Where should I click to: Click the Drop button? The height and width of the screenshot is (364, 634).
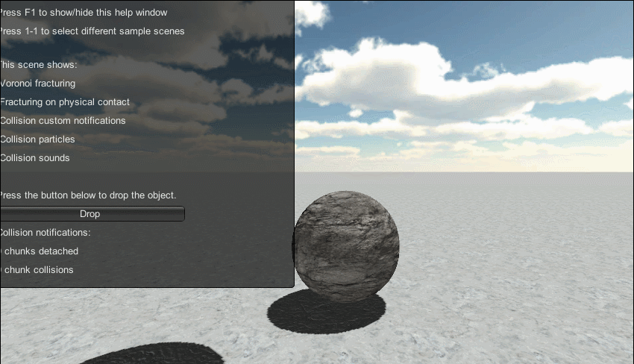tap(92, 213)
